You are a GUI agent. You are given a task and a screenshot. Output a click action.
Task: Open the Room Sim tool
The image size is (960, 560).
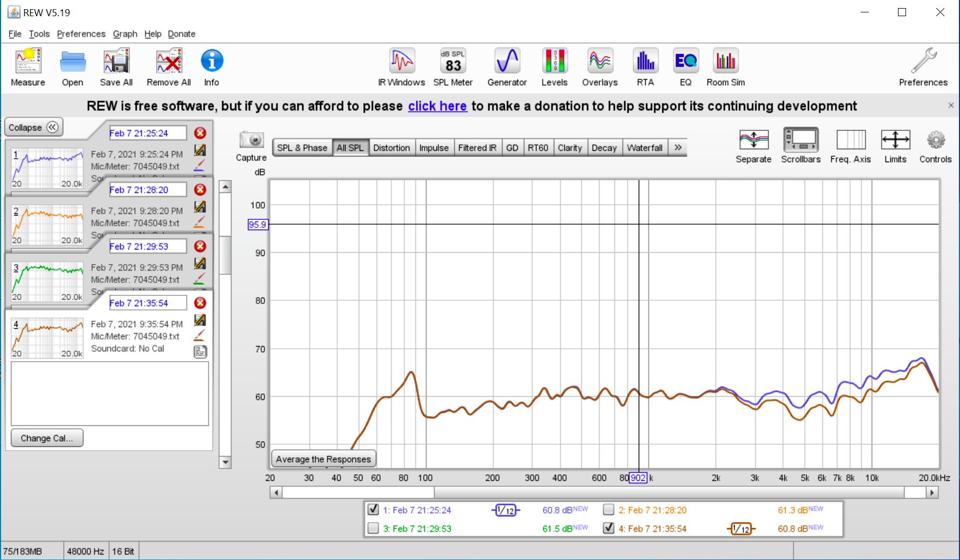pos(725,67)
